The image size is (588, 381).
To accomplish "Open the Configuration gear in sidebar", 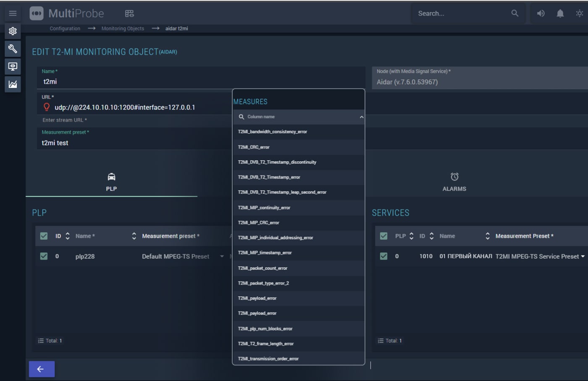I will point(13,31).
